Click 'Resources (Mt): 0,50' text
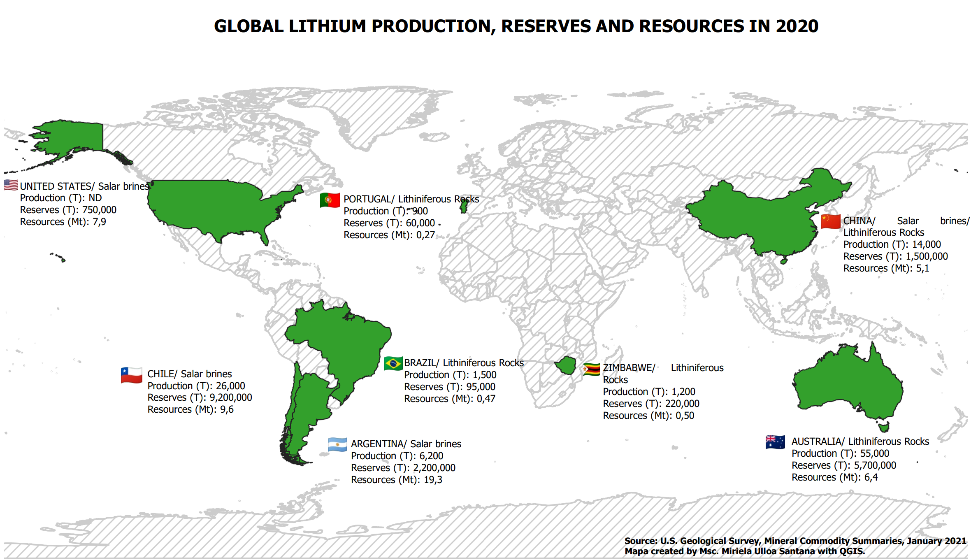Screen dimensions: 971x560 coord(648,416)
